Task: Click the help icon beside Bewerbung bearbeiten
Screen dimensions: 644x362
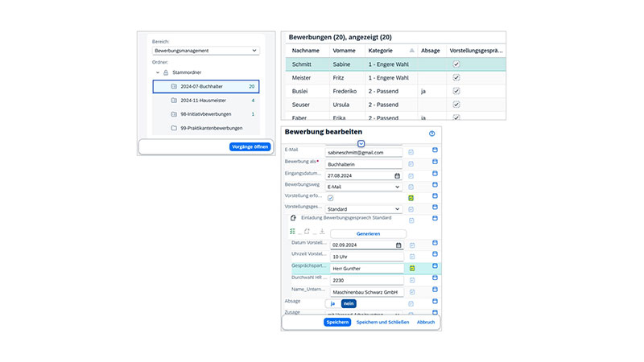Action: tap(432, 134)
